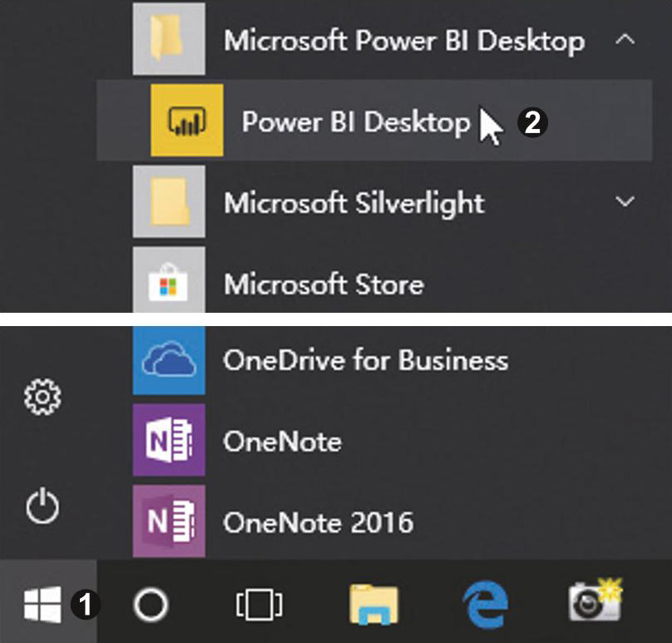
Task: Select the Power BI Desktop menu entry
Action: click(x=374, y=121)
